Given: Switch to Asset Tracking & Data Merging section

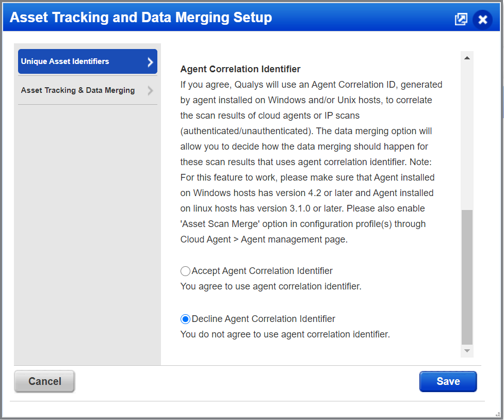Looking at the screenshot, I should 87,90.
